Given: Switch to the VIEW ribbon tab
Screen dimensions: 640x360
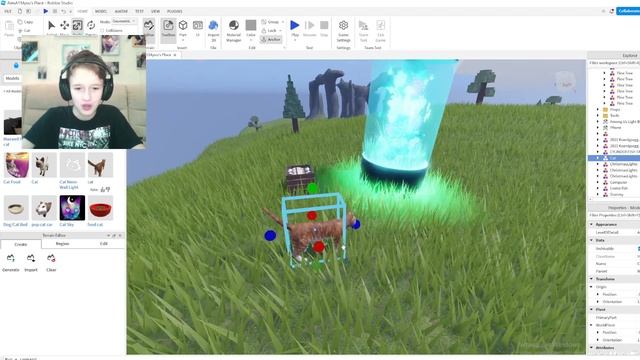Looking at the screenshot, I should (x=156, y=11).
